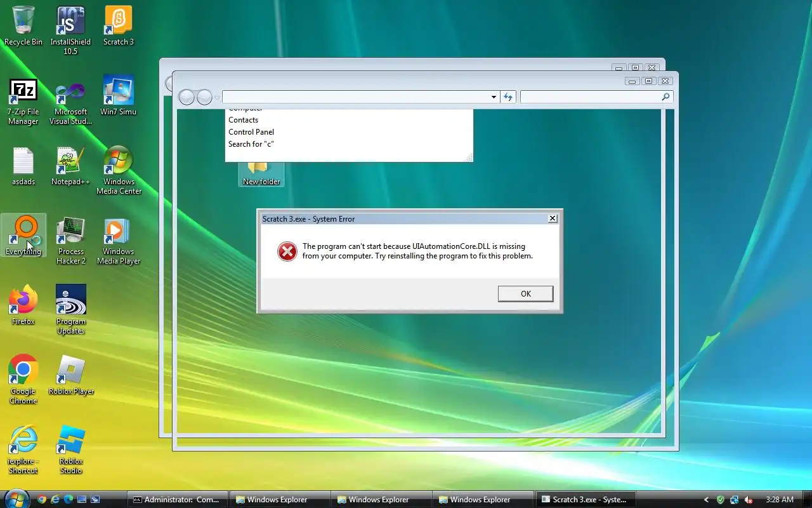Open the network tray icon
This screenshot has height=508, width=812.
(x=734, y=500)
